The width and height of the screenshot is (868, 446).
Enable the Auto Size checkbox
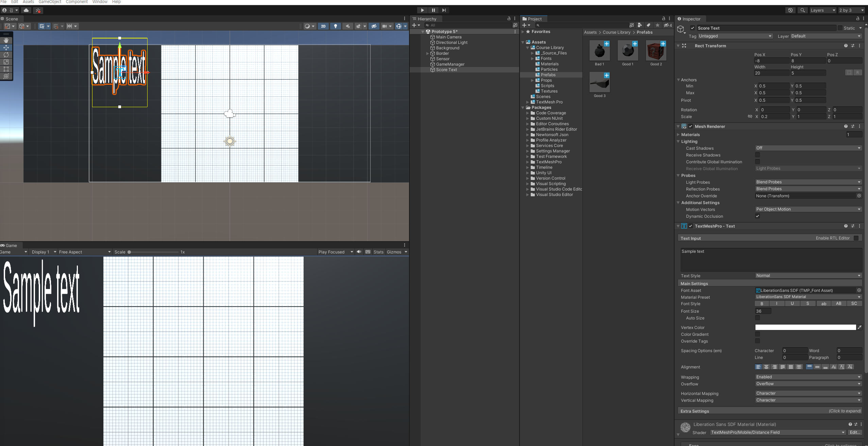(758, 318)
